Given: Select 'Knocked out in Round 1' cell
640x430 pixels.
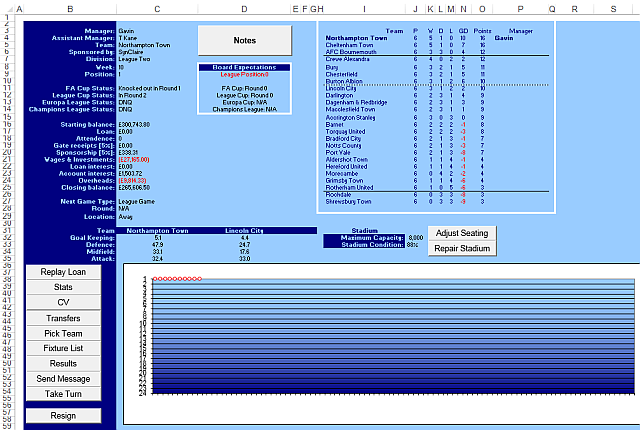Looking at the screenshot, I should click(x=149, y=89).
